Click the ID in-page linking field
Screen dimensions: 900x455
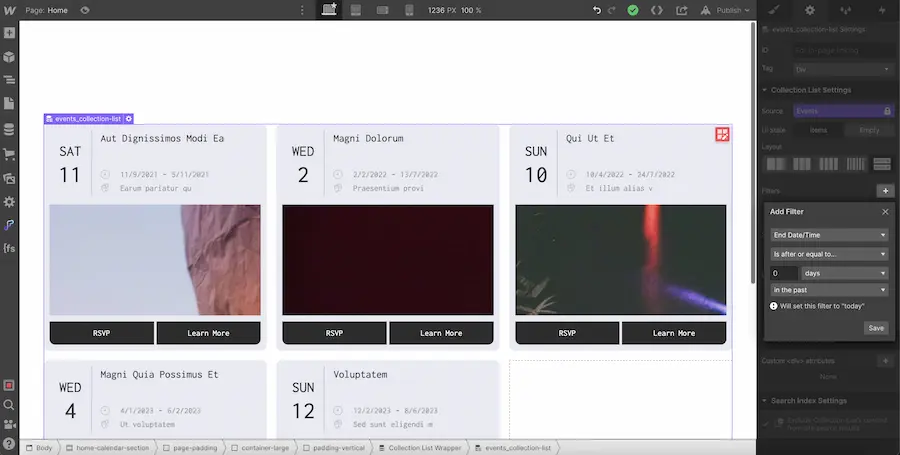point(842,50)
